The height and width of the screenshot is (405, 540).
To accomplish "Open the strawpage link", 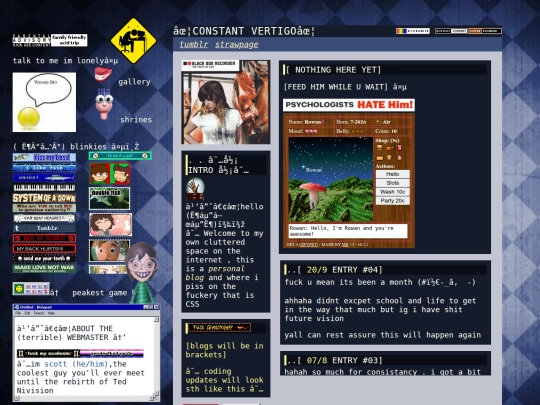I will click(x=237, y=44).
